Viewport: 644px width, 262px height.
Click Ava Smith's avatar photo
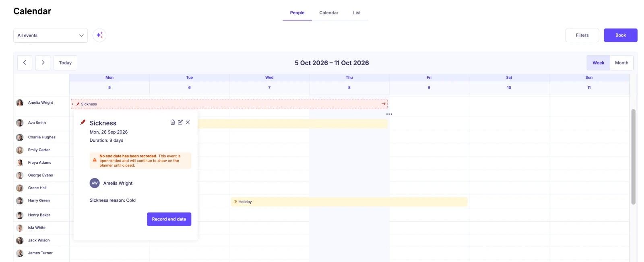coord(20,123)
